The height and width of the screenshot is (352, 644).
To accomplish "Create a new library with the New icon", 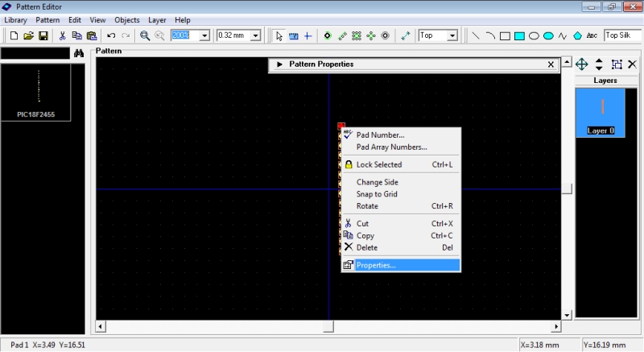I will click(x=14, y=35).
